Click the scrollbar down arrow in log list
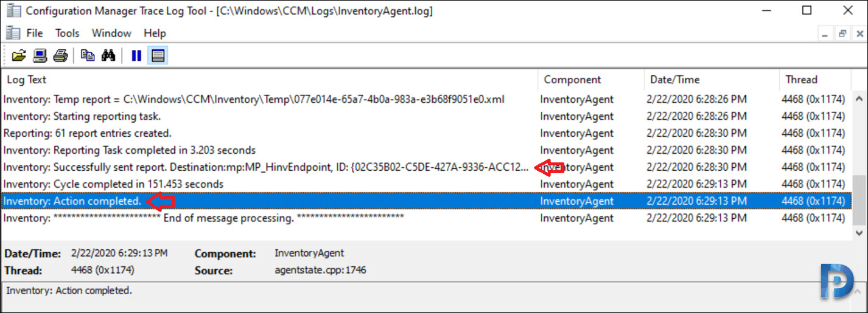The image size is (868, 313). (x=859, y=233)
